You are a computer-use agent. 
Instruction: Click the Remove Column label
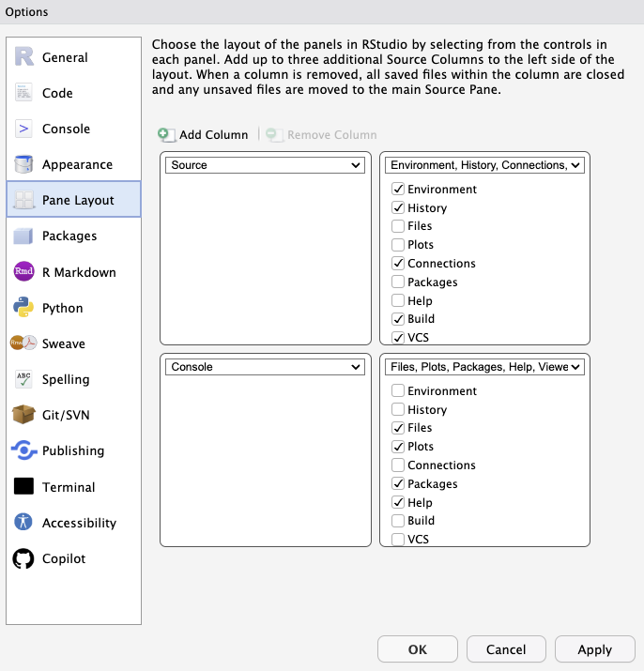coord(331,135)
